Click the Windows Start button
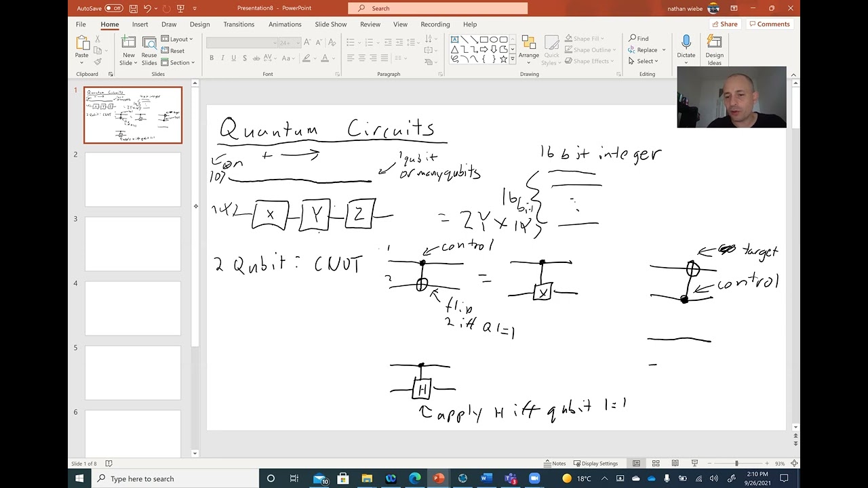Viewport: 868px width, 488px height. tap(79, 479)
